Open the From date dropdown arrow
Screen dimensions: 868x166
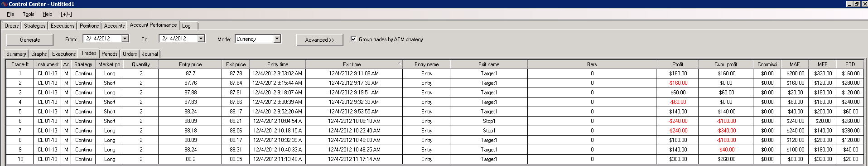click(x=125, y=39)
